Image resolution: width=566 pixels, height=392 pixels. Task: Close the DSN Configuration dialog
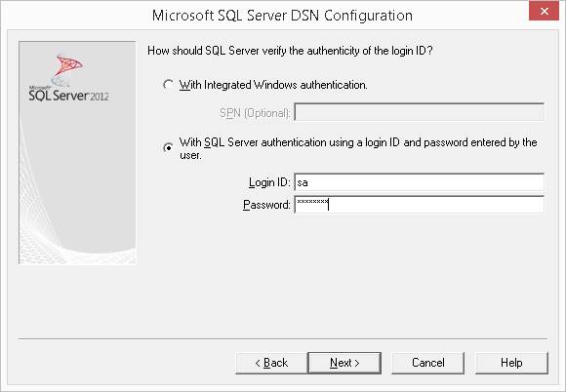544,11
